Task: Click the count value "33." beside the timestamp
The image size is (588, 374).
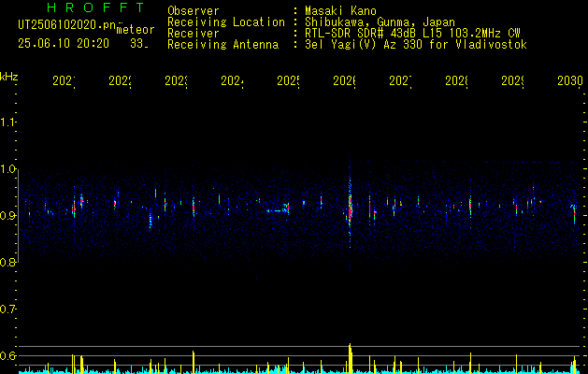Action: [139, 44]
